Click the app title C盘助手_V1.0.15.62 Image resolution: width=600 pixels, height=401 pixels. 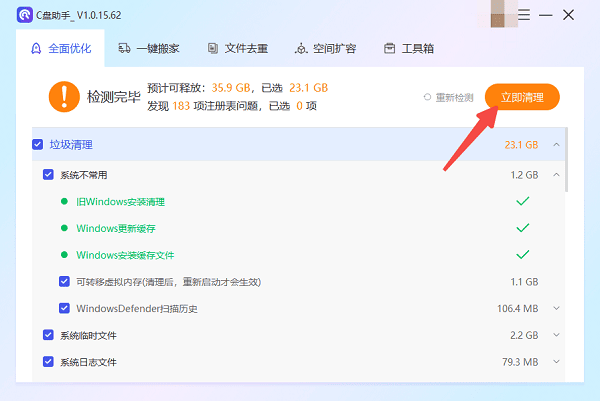(x=78, y=15)
